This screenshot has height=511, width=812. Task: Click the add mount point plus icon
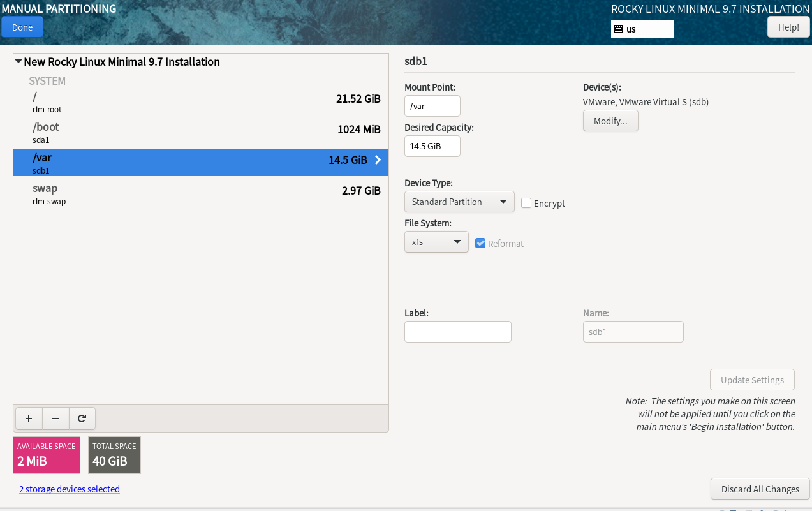[x=29, y=418]
